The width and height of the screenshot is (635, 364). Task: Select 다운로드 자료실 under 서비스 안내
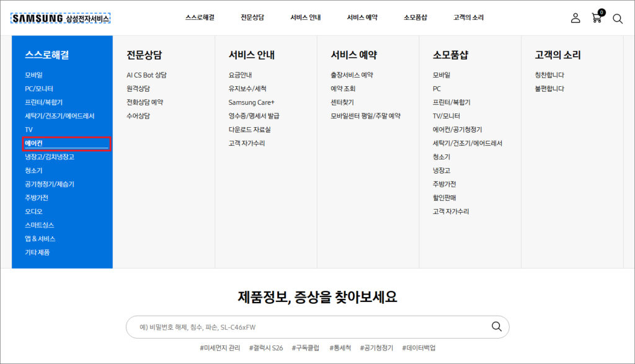point(249,130)
